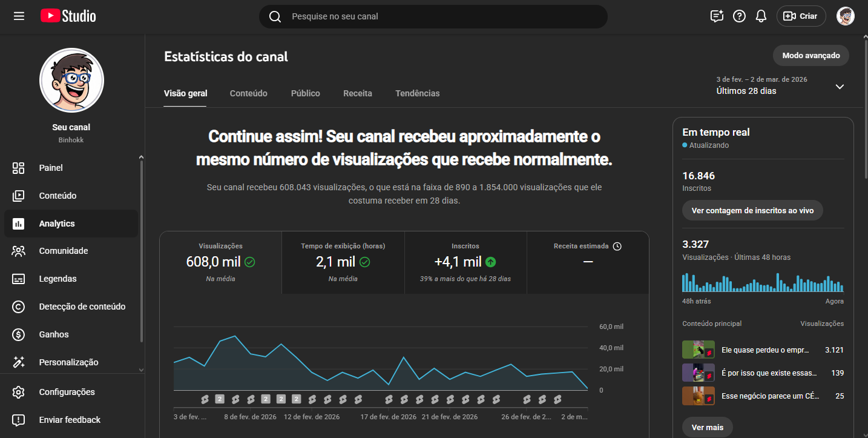
Task: Click the "16.846" subscriber count
Action: 699,176
